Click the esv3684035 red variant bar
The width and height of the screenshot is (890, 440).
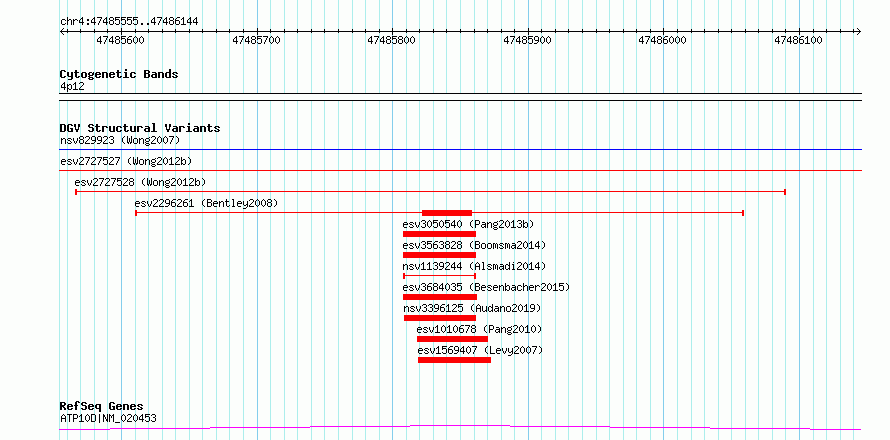point(440,297)
